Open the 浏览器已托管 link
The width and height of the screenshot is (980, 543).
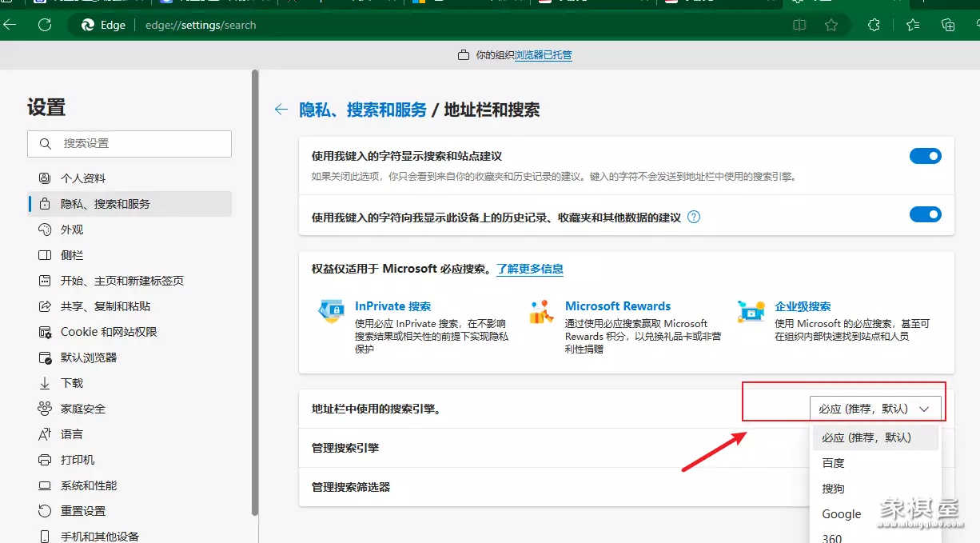[x=544, y=55]
